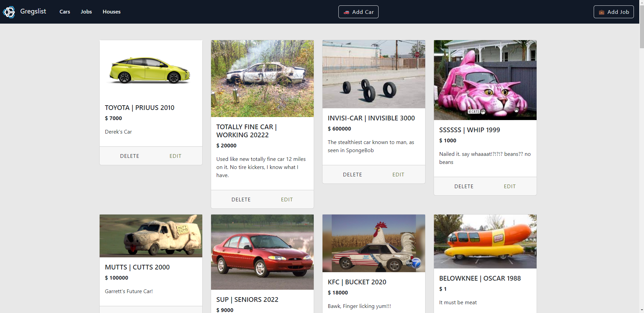
Task: Delete the SSSSSS Whip 1999 listing
Action: [464, 187]
